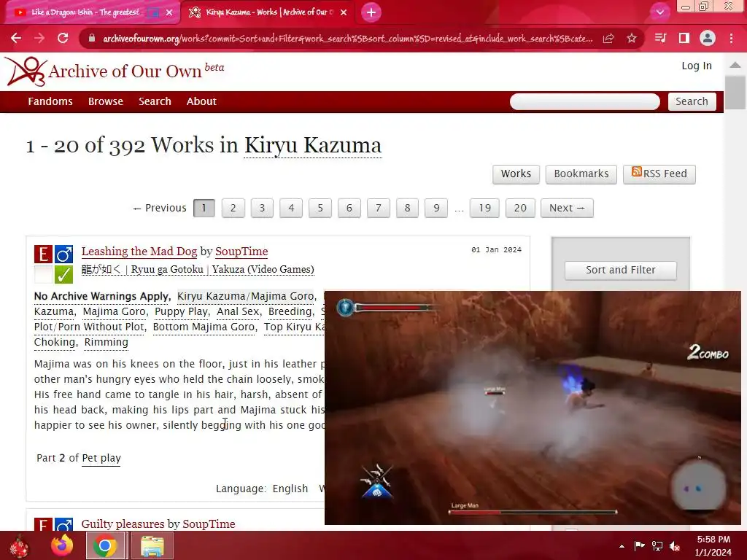Go to results page 5
This screenshot has width=747, height=560.
320,208
